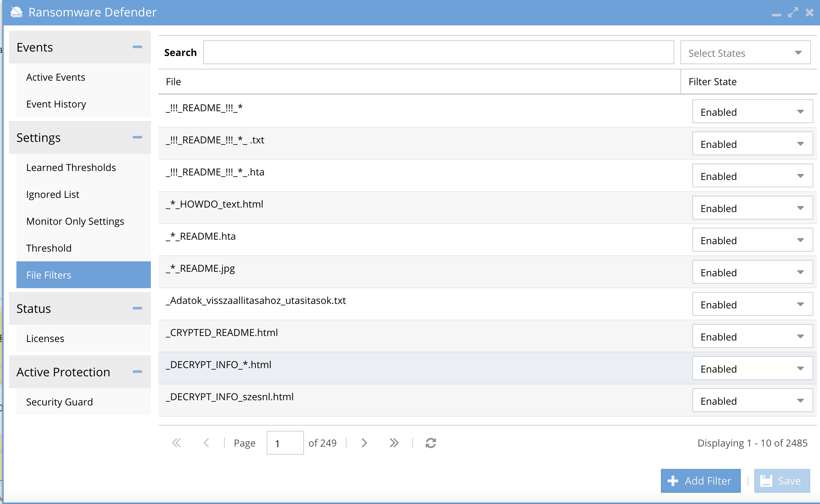
Task: Click the plus icon inside Add Filter
Action: [x=673, y=481]
